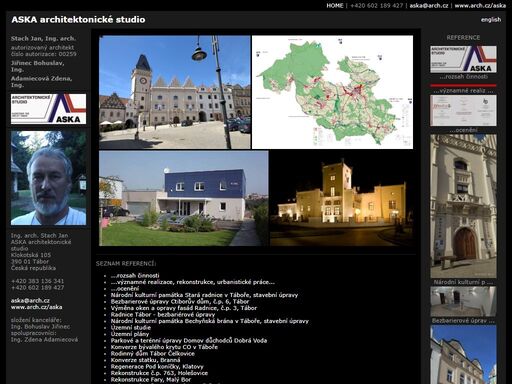The image size is (512, 384).
Task: Click 'Stach Jan, Ing. arch.' name in sidebar
Action: tap(43, 39)
